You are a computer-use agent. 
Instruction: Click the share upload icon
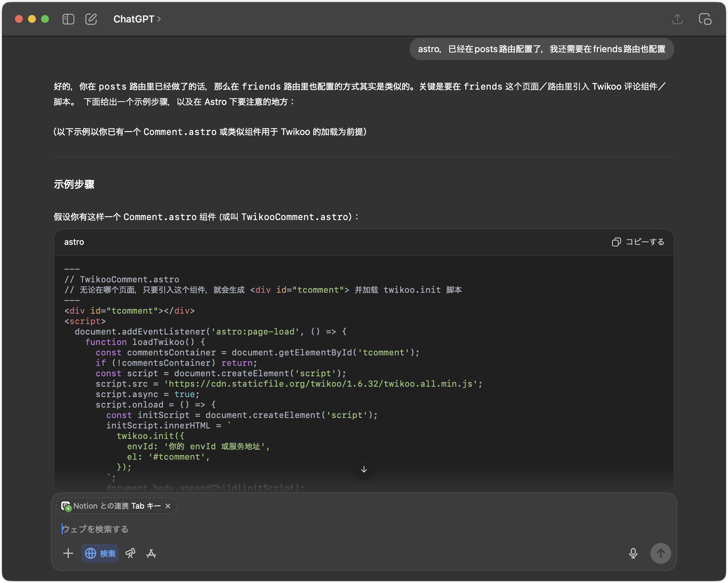pyautogui.click(x=677, y=19)
